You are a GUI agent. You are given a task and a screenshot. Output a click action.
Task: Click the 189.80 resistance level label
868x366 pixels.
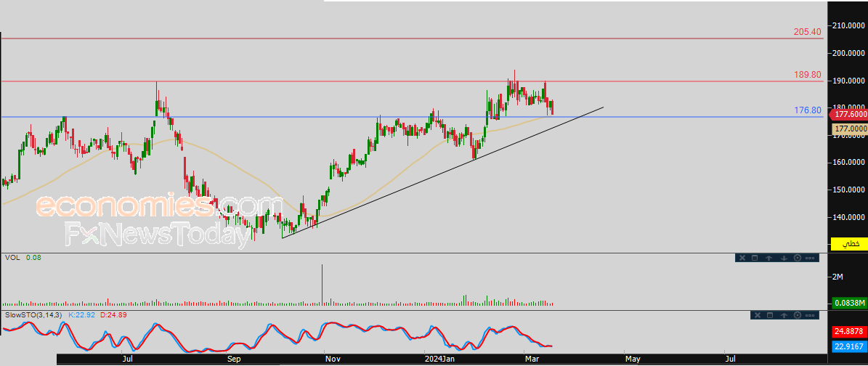(x=807, y=75)
